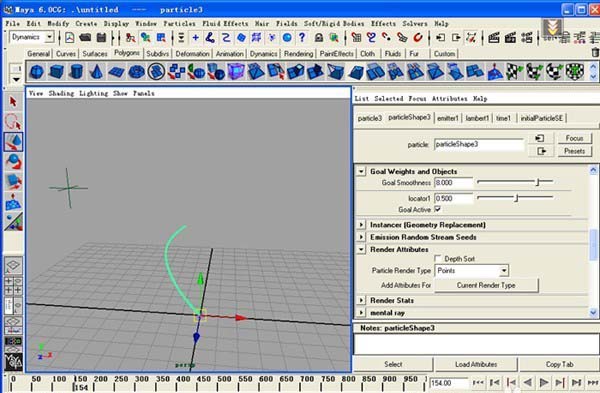Open the Dynamics menu set dropdown

[49, 38]
